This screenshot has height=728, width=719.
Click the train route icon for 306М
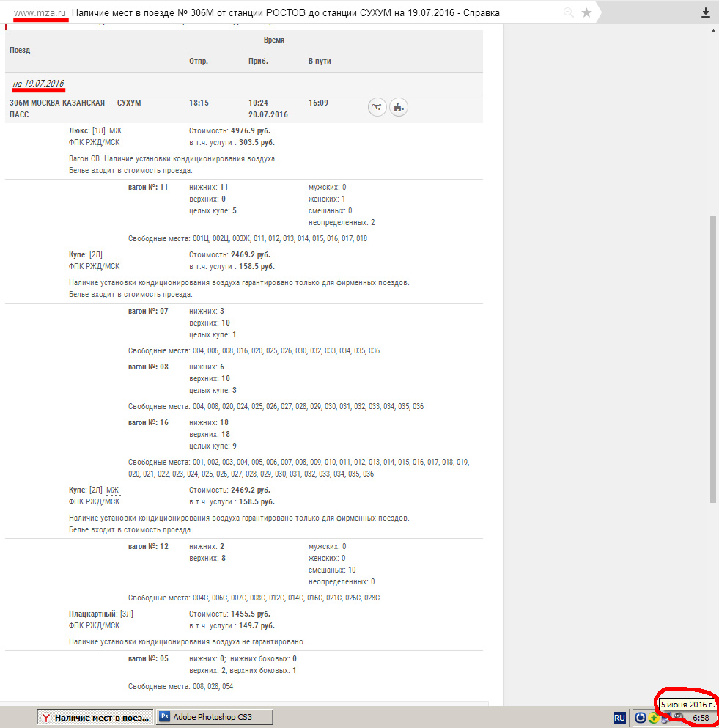[x=377, y=107]
